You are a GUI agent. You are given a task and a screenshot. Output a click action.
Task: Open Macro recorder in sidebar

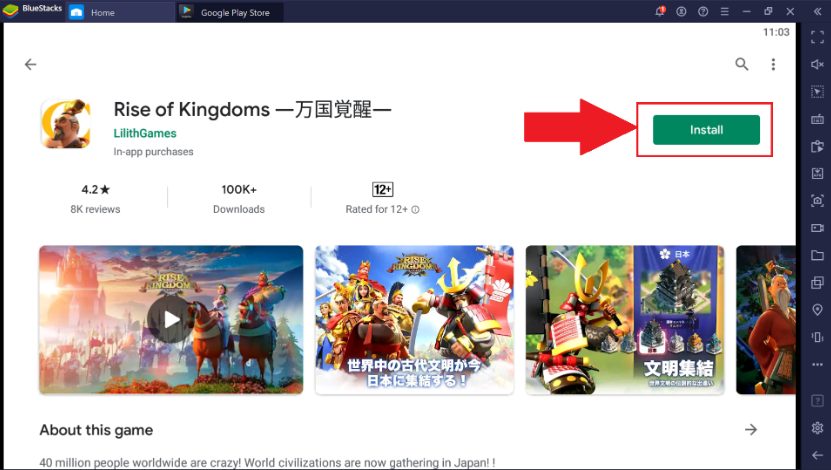coord(817,146)
